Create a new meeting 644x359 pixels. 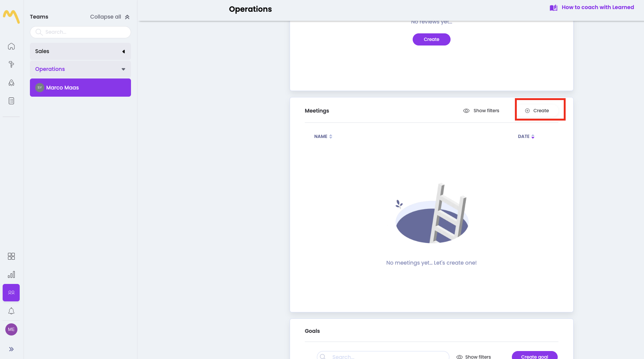tap(537, 111)
